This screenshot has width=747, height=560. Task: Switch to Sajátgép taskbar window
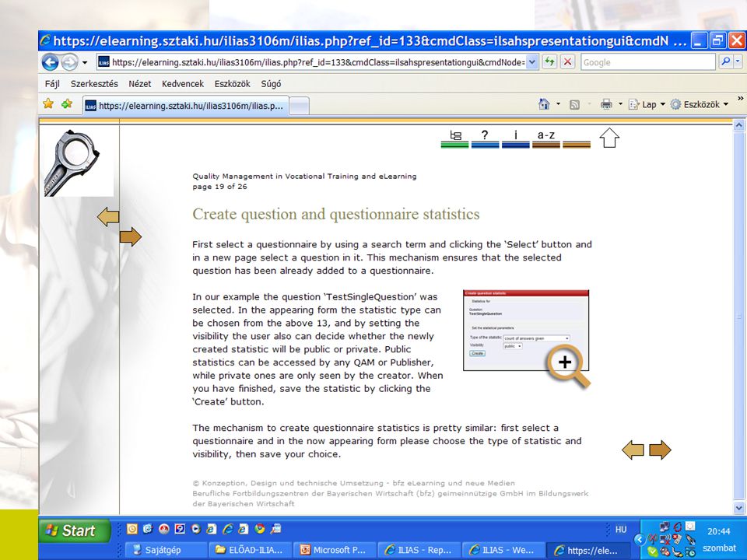pos(166,550)
